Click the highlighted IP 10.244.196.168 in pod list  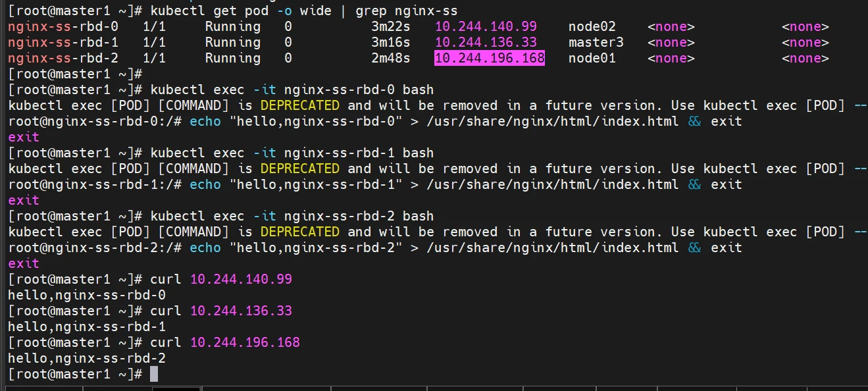pos(489,58)
